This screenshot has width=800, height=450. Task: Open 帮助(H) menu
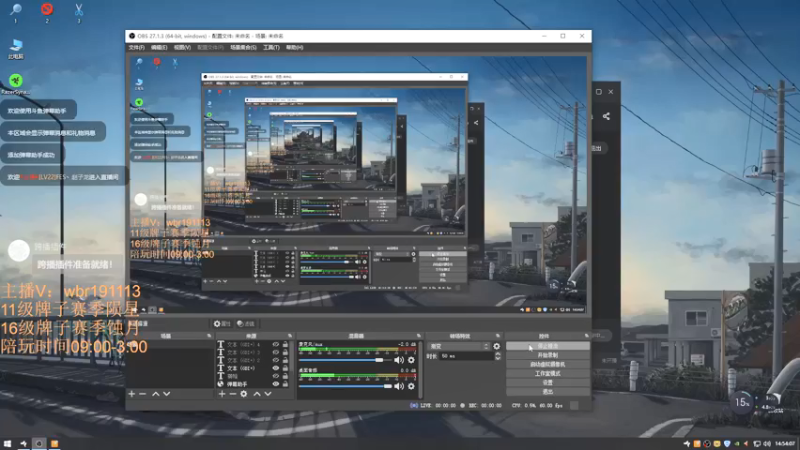coord(294,47)
